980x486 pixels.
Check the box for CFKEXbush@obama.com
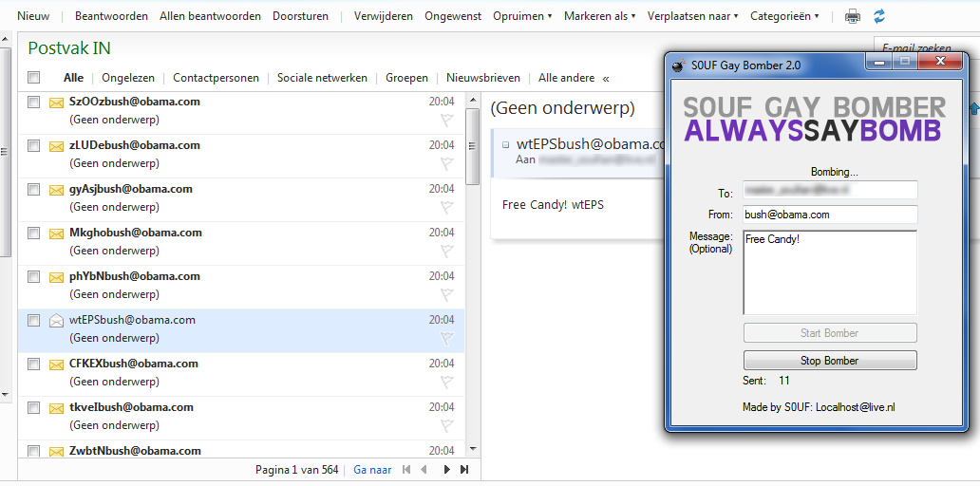[34, 364]
